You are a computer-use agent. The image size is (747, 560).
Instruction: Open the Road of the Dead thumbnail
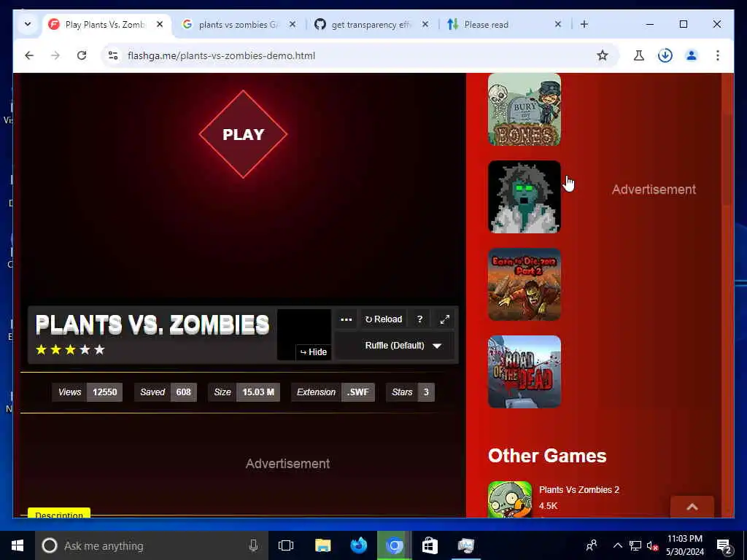524,372
